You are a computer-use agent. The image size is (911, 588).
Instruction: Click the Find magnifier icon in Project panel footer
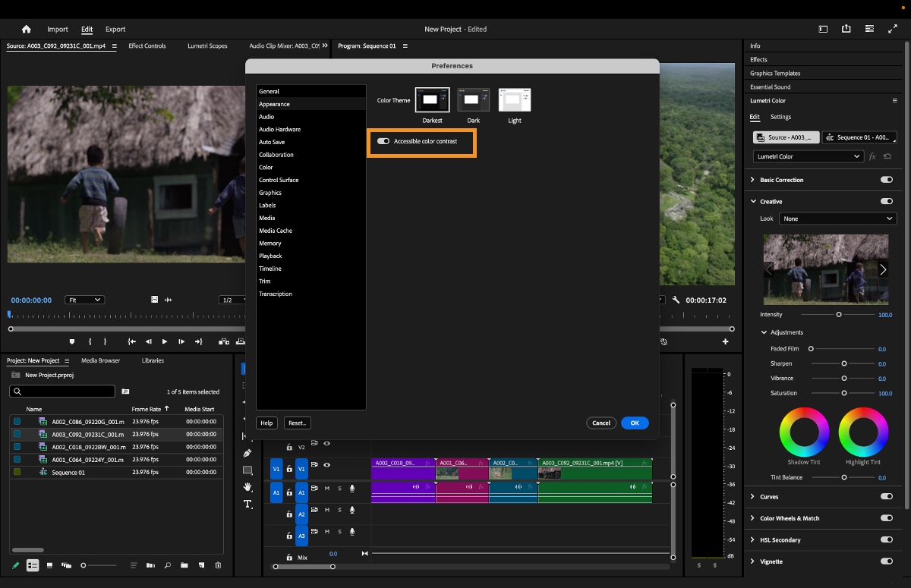pos(167,565)
